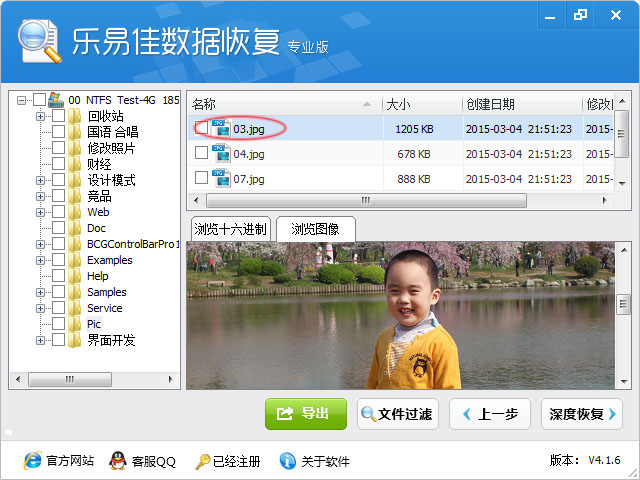Viewport: 640px width, 480px height.
Task: Click the Examples folder icon
Action: click(x=74, y=260)
